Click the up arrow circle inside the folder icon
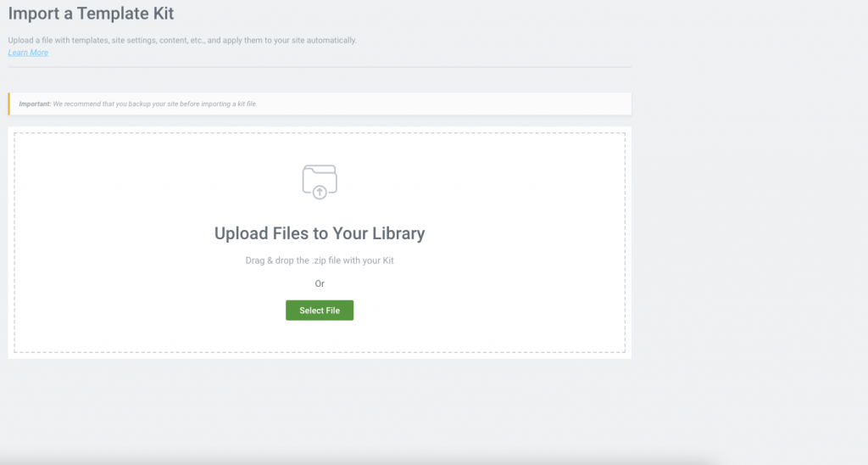This screenshot has height=465, width=868. (320, 193)
